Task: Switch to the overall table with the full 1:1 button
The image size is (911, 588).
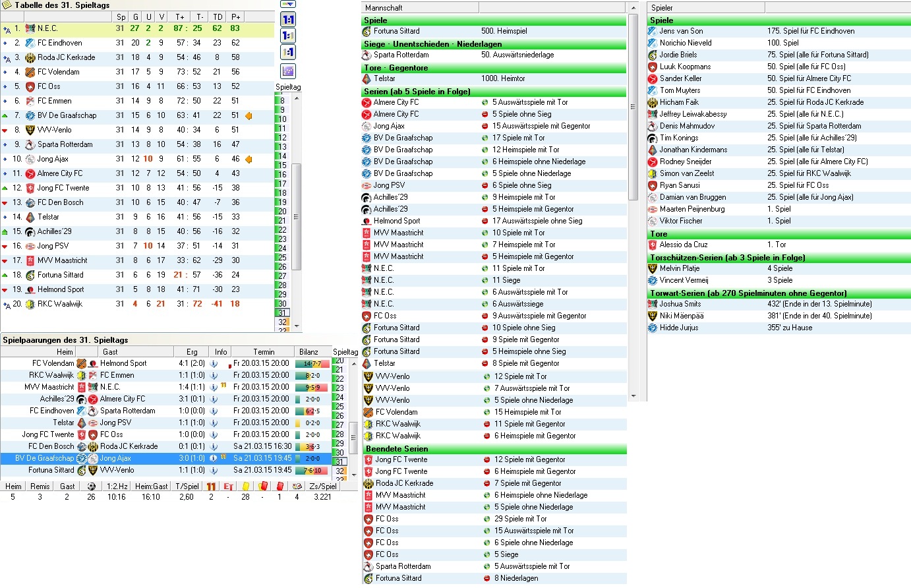Action: click(288, 20)
